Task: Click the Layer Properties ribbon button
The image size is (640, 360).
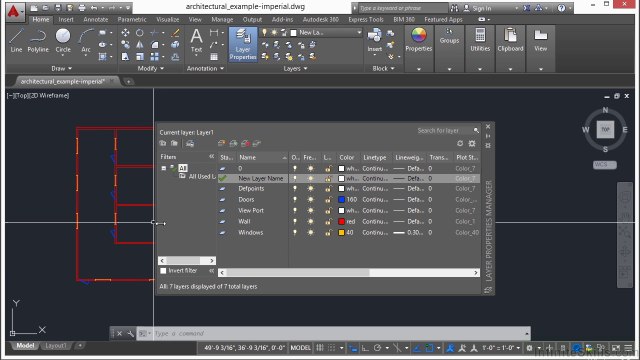Action: pos(243,44)
